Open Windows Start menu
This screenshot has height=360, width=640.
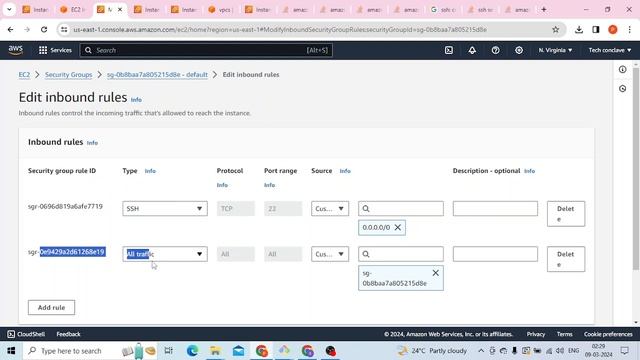(x=11, y=351)
